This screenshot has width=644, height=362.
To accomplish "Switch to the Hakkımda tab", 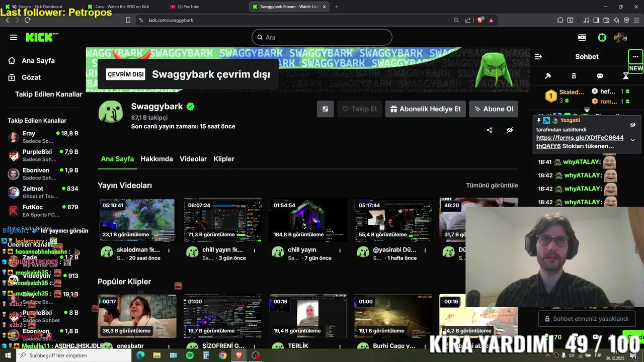I will pos(156,159).
